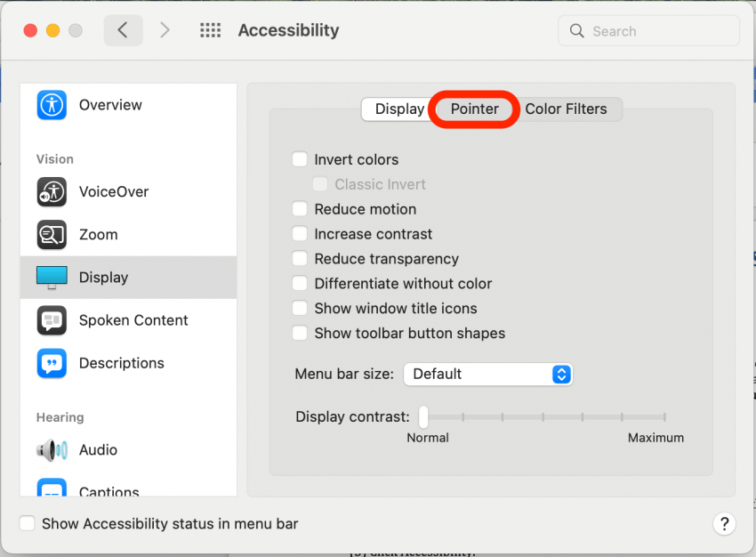The height and width of the screenshot is (557, 756).
Task: Open the Audio speaker icon
Action: [52, 450]
